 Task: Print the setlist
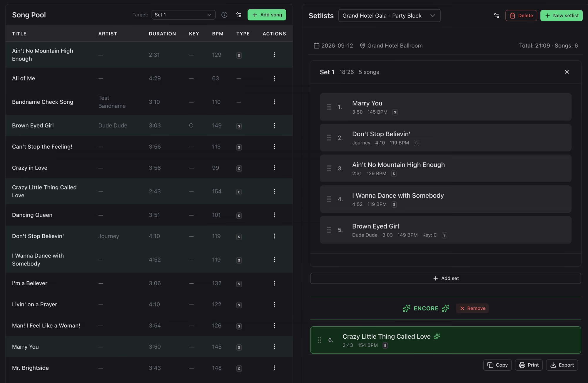529,365
